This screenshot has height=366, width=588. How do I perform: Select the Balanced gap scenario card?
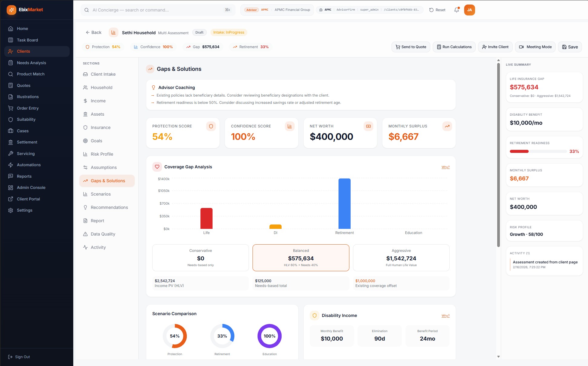(301, 258)
